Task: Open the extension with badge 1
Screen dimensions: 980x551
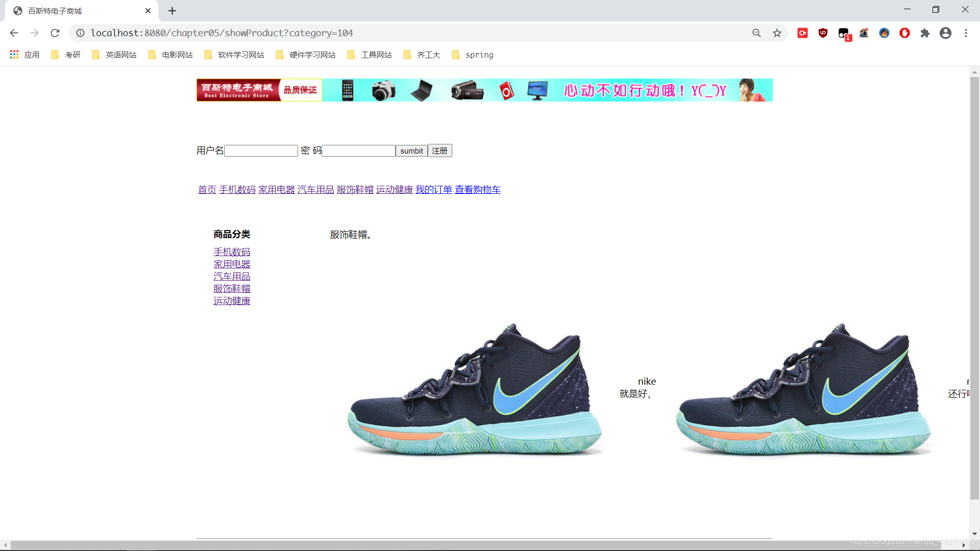Action: (x=844, y=34)
